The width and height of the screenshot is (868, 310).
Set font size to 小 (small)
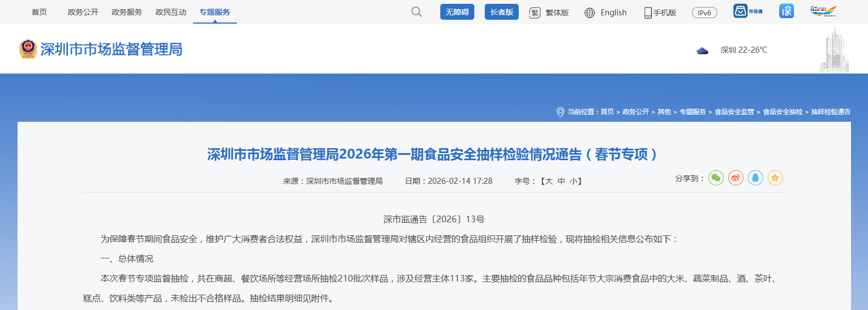tap(573, 181)
